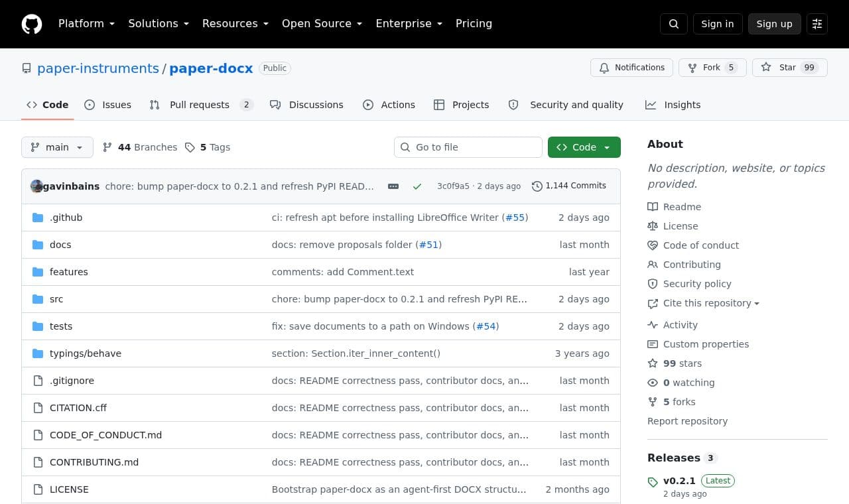Click the .github folder icon
This screenshot has width=849, height=504.
click(38, 218)
